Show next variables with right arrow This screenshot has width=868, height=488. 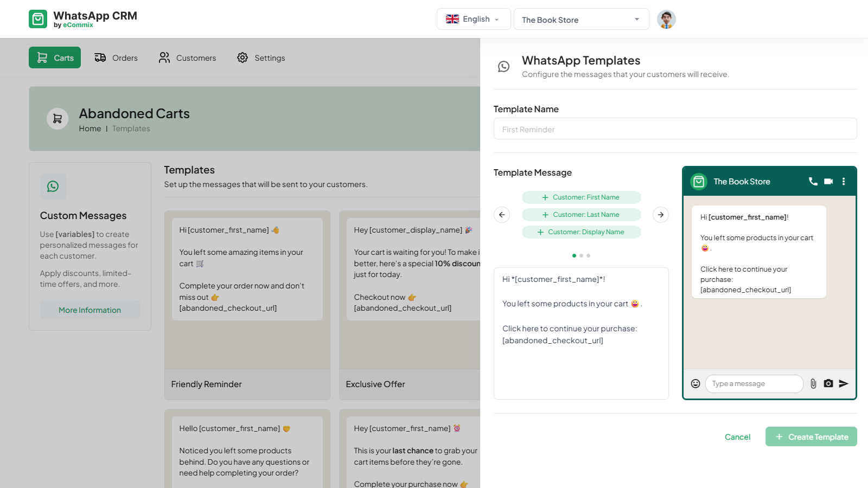[x=661, y=215]
